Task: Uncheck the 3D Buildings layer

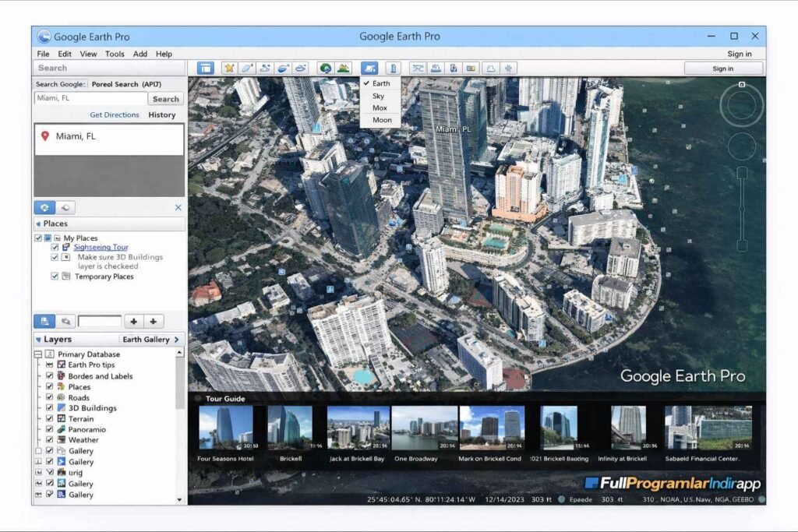Action: click(x=48, y=408)
